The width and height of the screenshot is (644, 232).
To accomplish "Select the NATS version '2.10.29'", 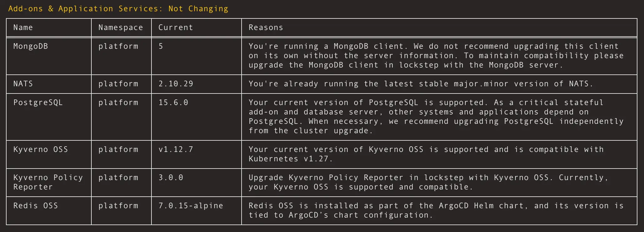I will tap(176, 84).
